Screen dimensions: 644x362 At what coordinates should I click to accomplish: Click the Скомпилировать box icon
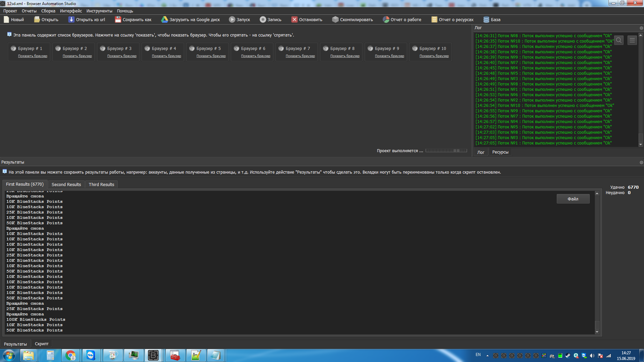pyautogui.click(x=335, y=19)
